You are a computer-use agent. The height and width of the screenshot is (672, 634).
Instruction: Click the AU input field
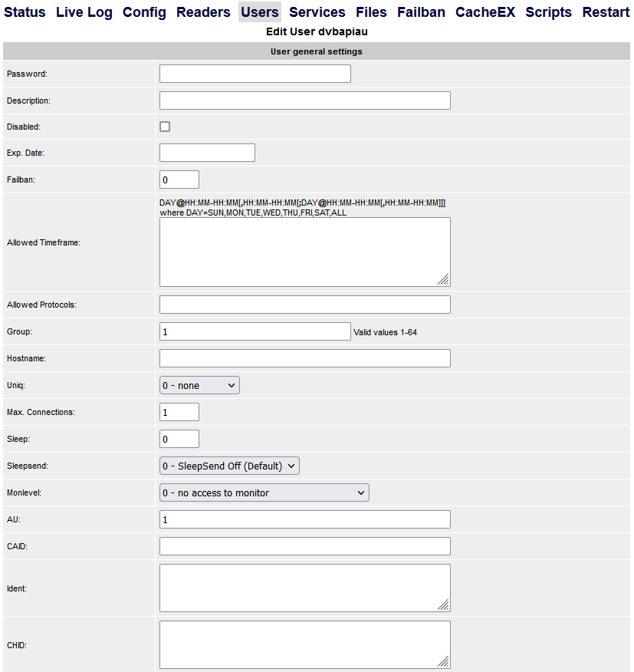tap(305, 519)
